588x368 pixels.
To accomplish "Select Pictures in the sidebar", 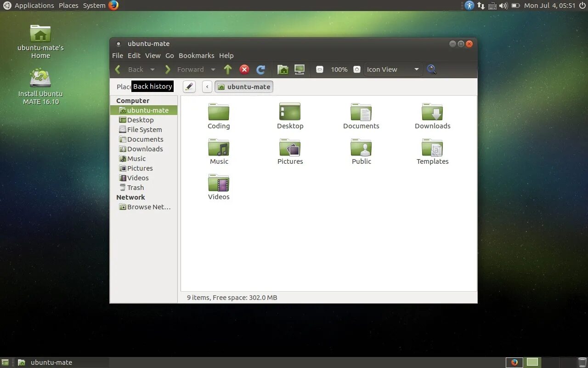I will pos(144,168).
